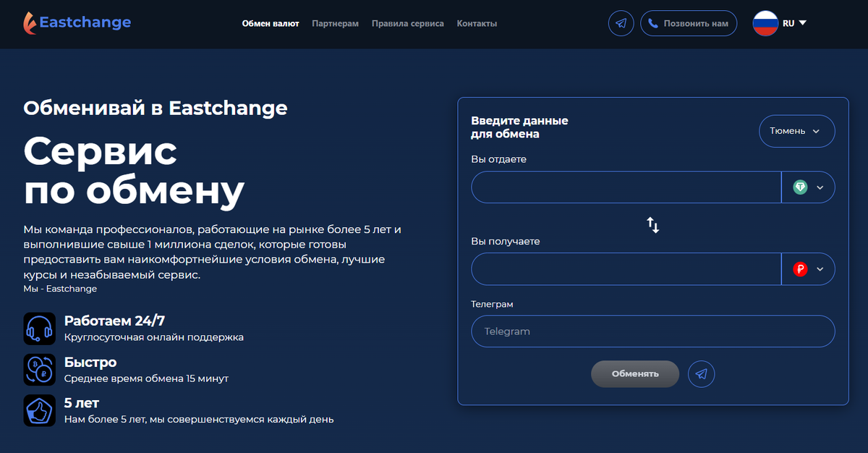
Task: Open Правила сервиса in the navigation
Action: click(x=408, y=23)
